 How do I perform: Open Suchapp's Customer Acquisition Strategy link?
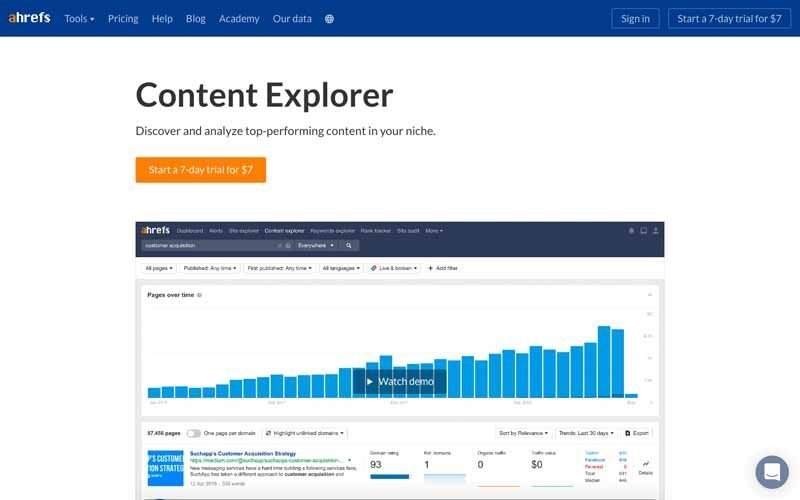[243, 453]
